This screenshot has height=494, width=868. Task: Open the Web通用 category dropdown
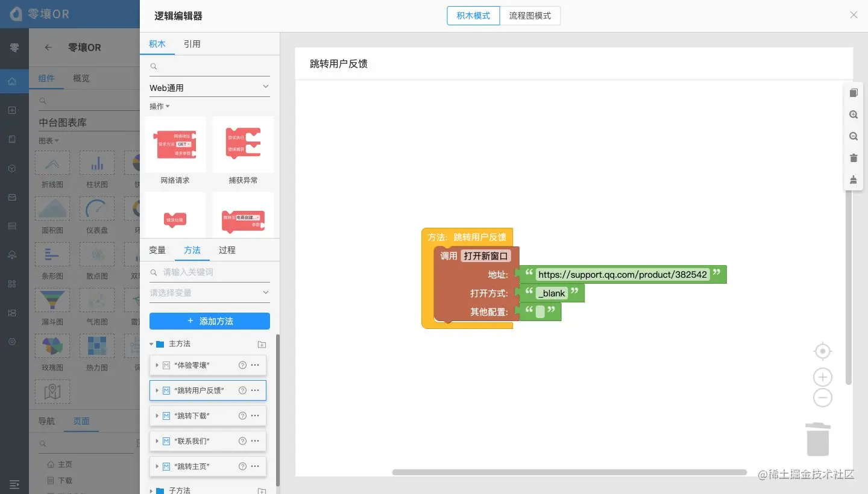[x=210, y=87]
